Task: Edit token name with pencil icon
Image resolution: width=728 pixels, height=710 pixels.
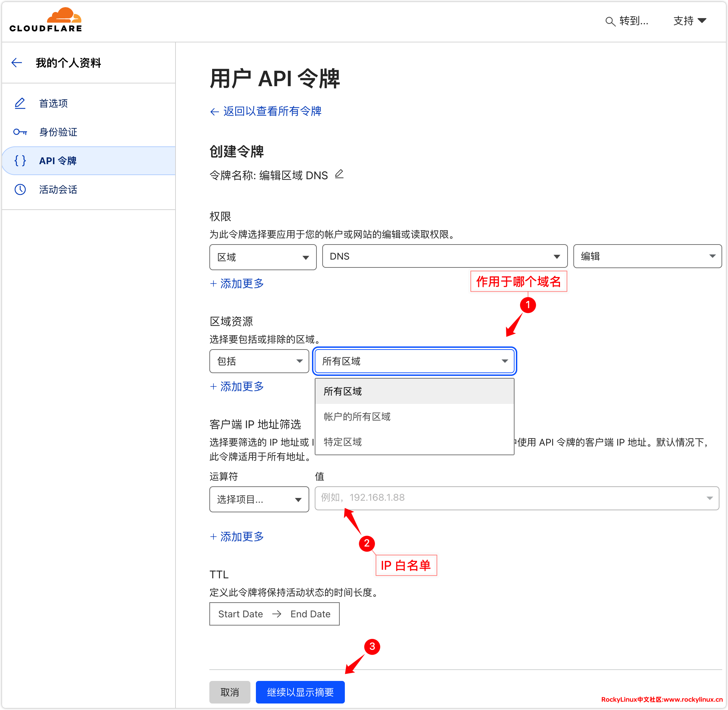Action: [x=339, y=174]
